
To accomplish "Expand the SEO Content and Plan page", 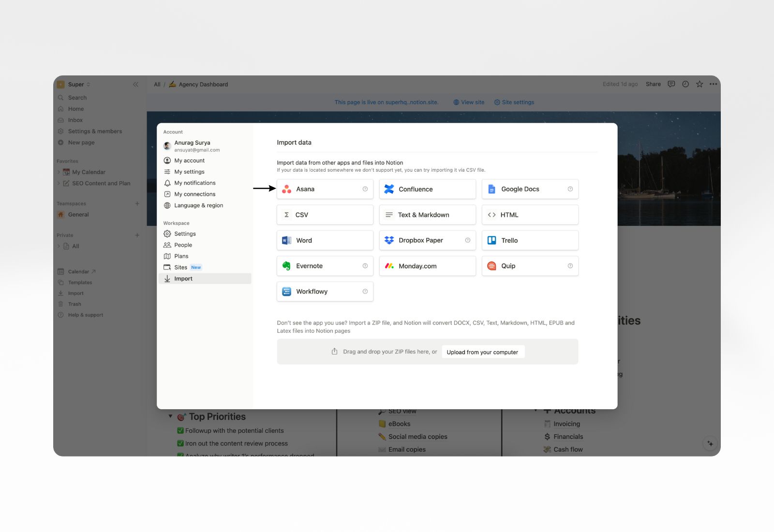I will click(59, 183).
